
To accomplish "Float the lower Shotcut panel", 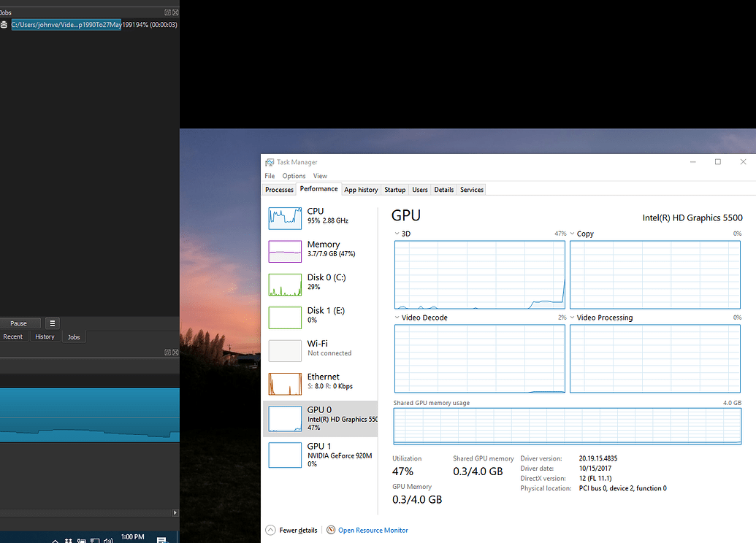I will pos(169,352).
